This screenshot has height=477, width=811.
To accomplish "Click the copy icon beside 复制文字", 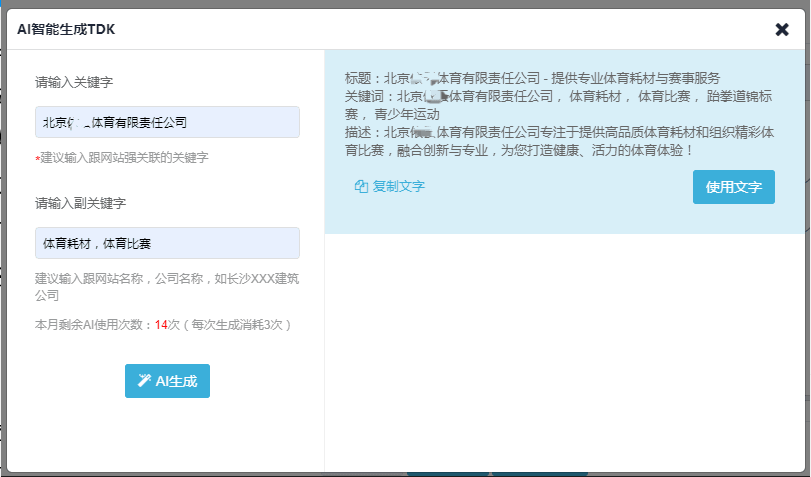I will click(361, 186).
